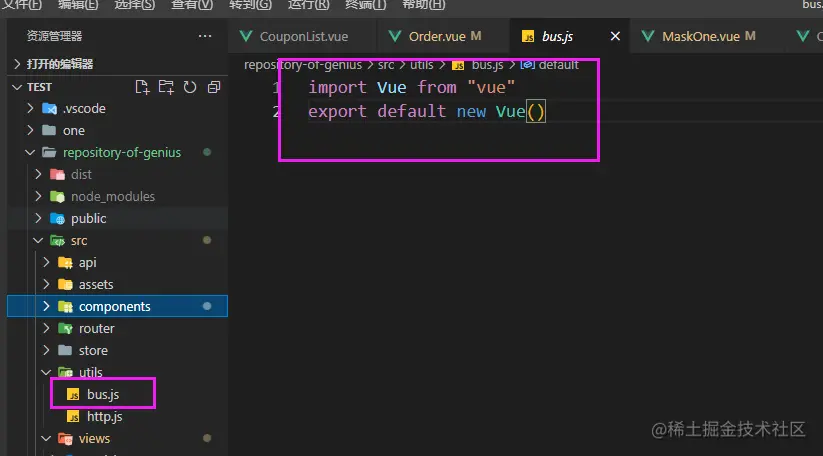The height and width of the screenshot is (456, 823).
Task: Click the default symbol breadcrumb
Action: (x=558, y=65)
